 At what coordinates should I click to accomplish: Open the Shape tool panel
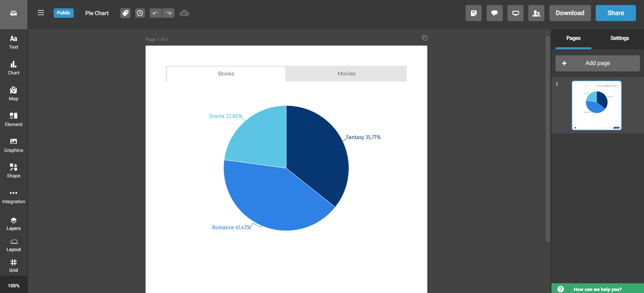click(14, 171)
